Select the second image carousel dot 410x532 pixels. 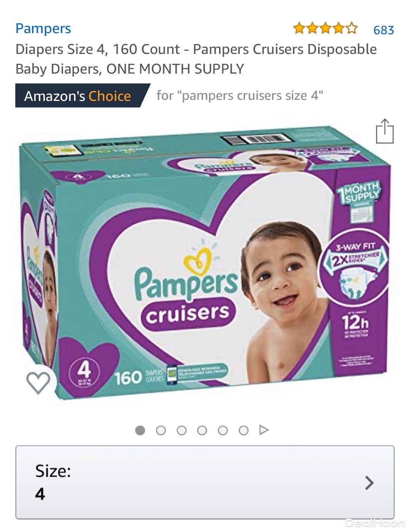(x=161, y=430)
